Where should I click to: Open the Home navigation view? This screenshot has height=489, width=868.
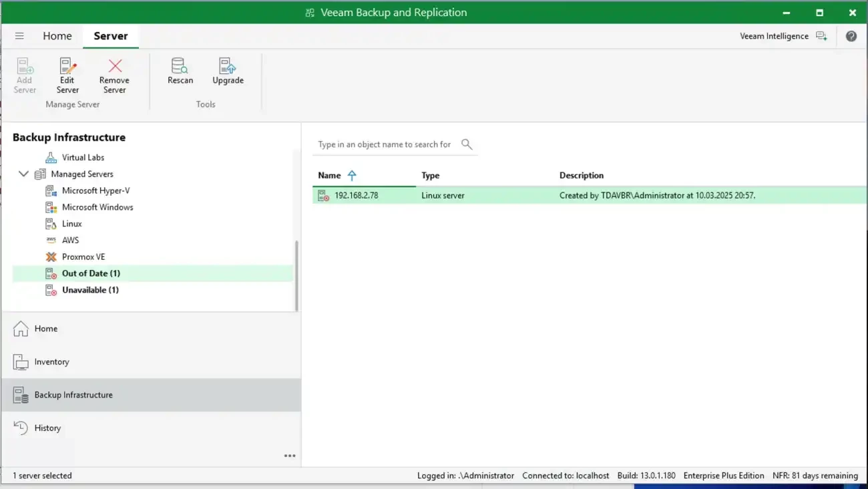point(151,329)
